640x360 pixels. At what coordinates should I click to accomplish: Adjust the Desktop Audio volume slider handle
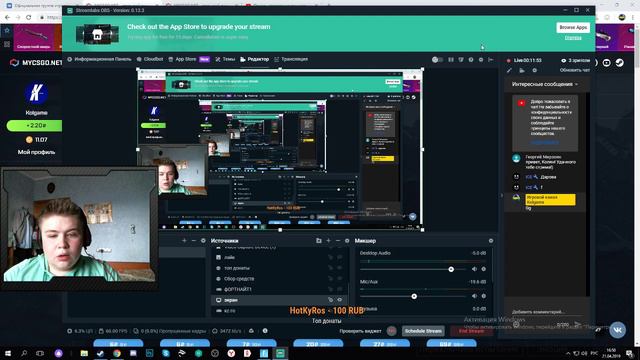[451, 269]
